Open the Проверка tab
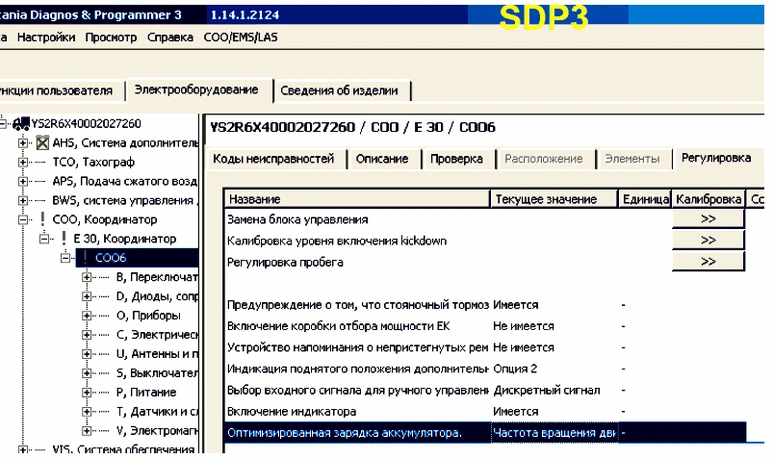 (457, 159)
